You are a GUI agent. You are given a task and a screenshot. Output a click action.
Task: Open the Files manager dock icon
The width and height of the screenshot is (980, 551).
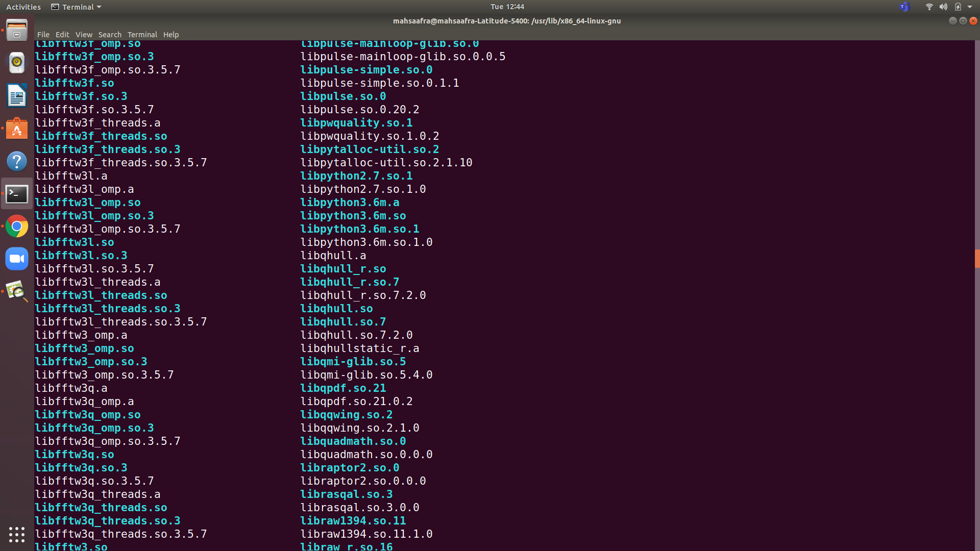16,31
